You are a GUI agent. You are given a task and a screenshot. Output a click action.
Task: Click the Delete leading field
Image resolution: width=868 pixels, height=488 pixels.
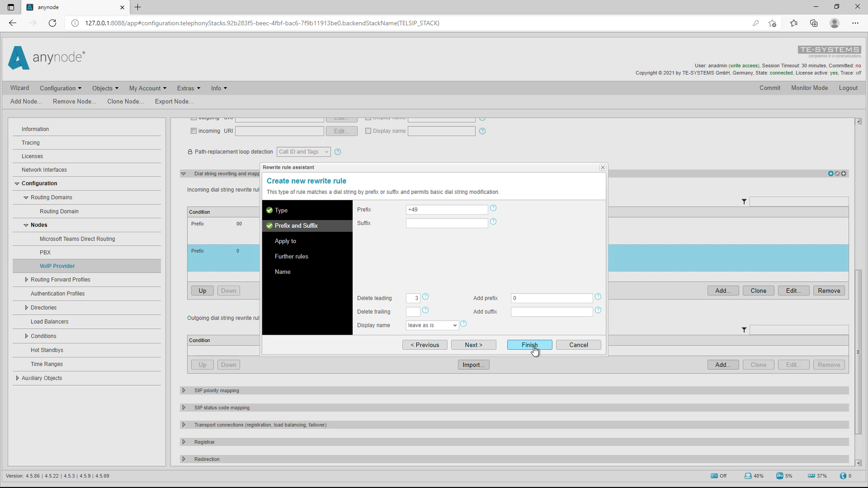point(413,298)
